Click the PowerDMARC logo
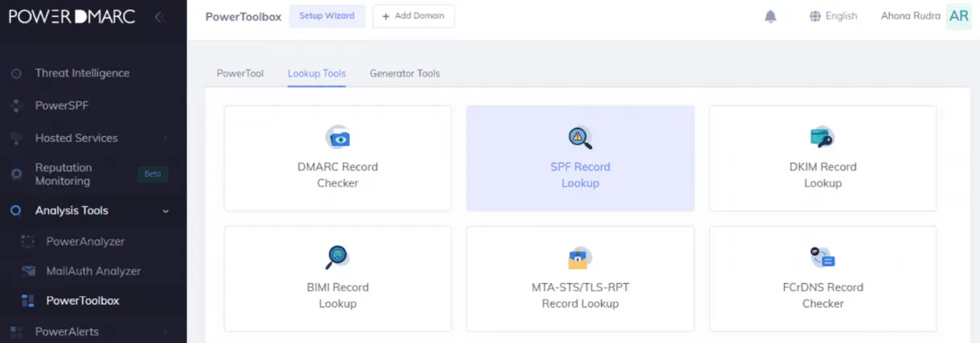 coord(73,17)
